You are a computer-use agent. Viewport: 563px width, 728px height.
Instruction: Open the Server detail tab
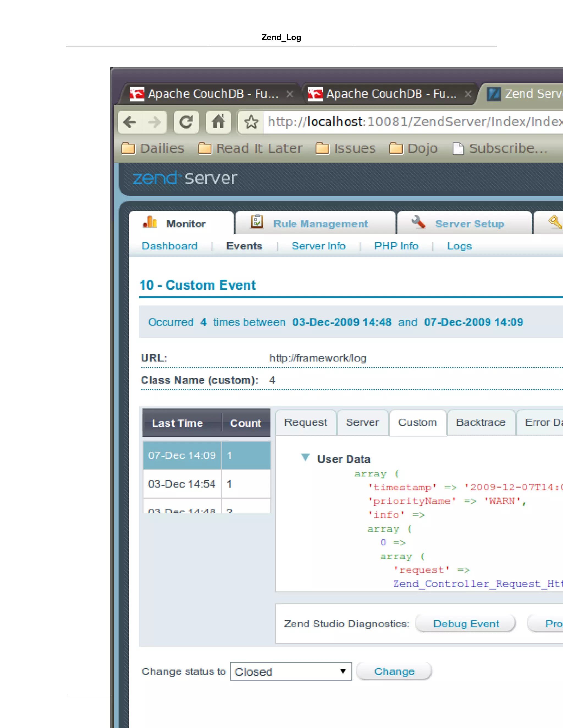tap(363, 423)
